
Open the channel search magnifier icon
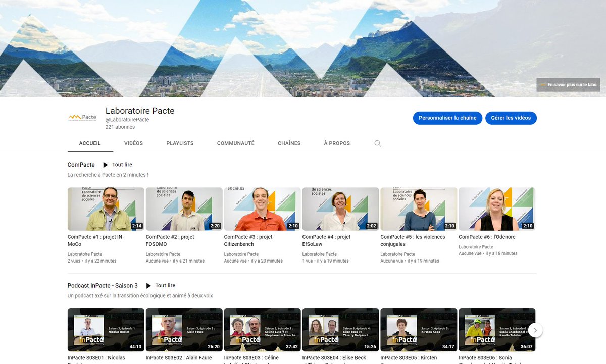coord(378,143)
